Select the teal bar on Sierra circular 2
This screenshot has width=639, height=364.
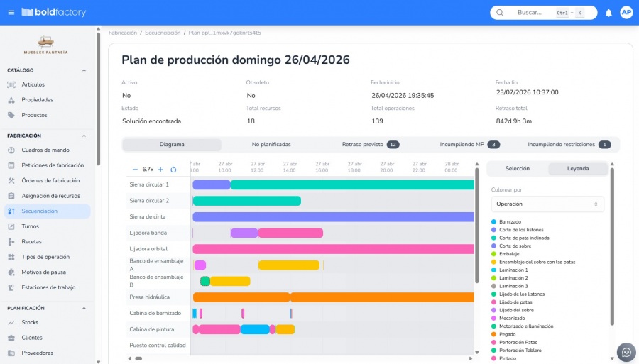247,201
